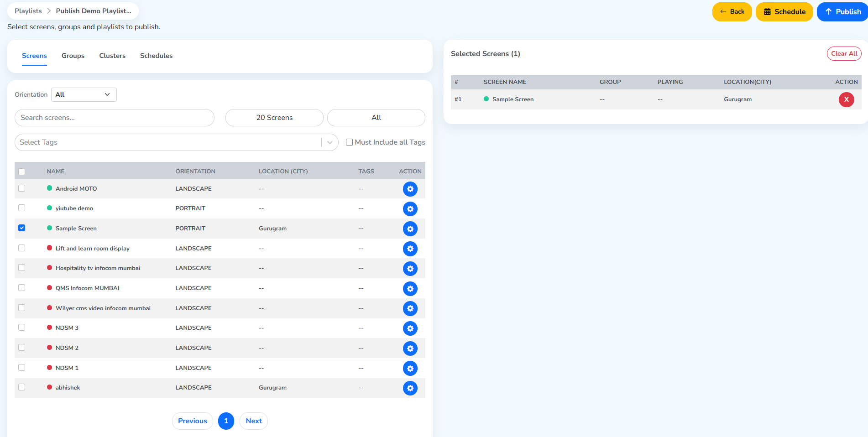This screenshot has width=868, height=437.
Task: Click the gear icon in Sample Screen row
Action: [x=410, y=229]
